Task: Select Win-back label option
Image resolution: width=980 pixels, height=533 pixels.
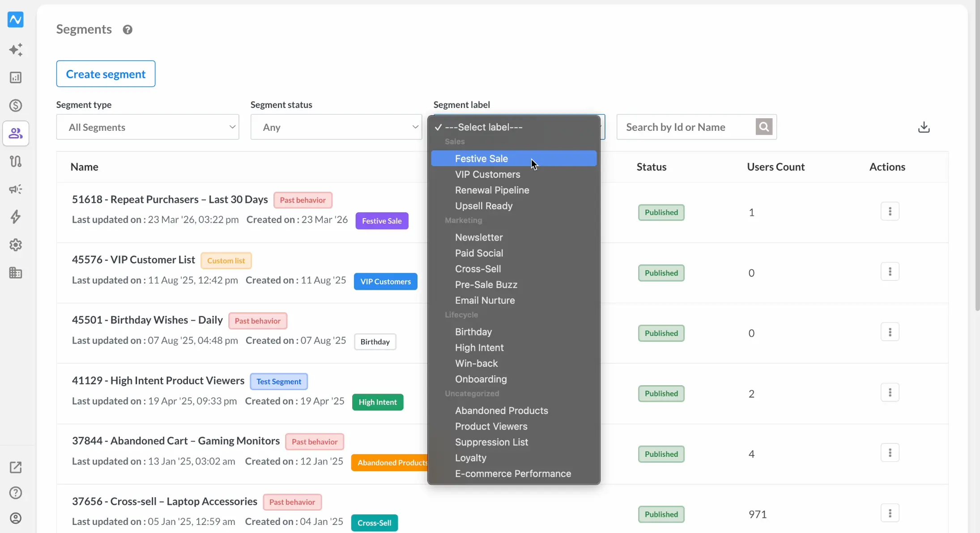Action: [514, 363]
